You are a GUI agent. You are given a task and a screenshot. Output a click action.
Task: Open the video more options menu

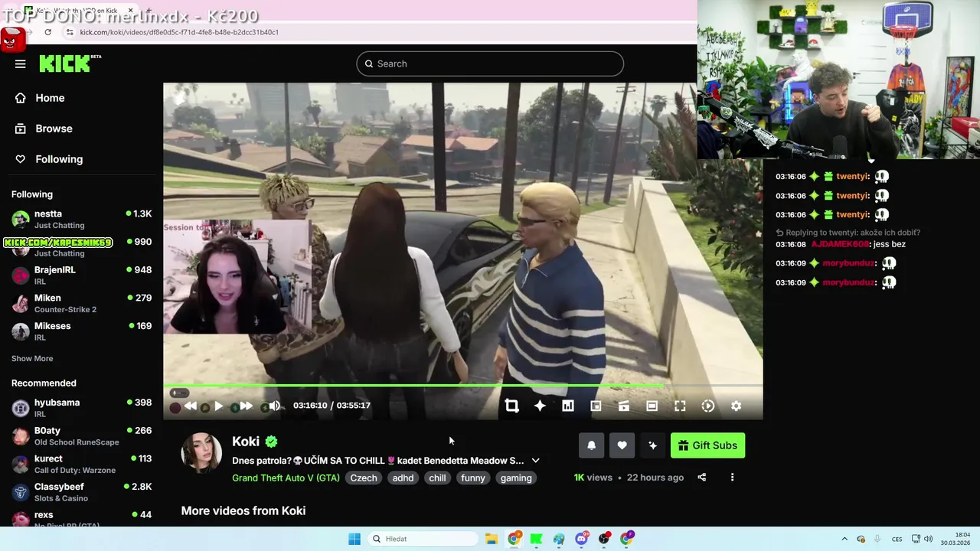732,478
